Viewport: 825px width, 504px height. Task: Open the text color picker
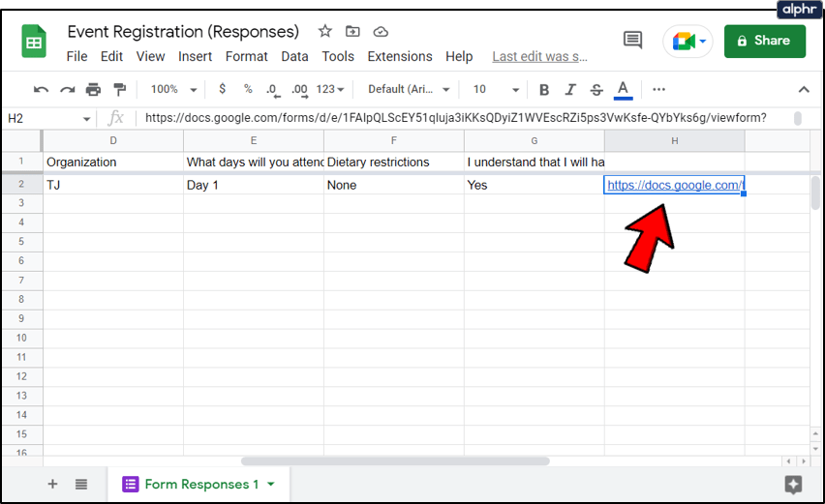pyautogui.click(x=623, y=90)
